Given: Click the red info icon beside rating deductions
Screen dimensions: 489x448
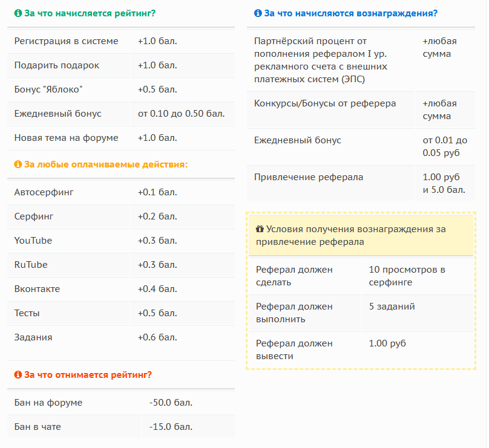Looking at the screenshot, I should pyautogui.click(x=18, y=375).
